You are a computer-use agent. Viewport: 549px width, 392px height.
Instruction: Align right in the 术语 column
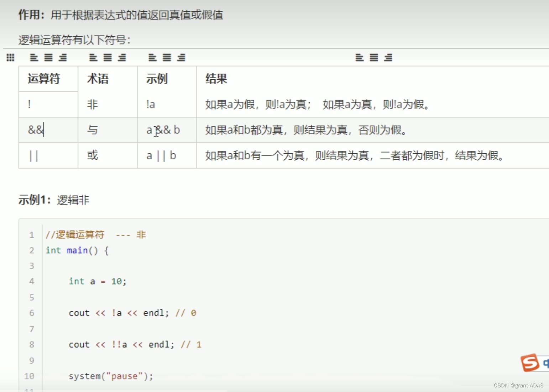[122, 57]
